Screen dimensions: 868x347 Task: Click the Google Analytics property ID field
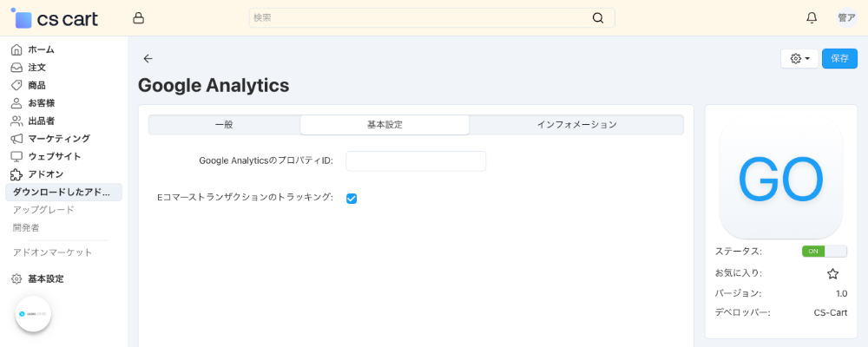click(416, 160)
